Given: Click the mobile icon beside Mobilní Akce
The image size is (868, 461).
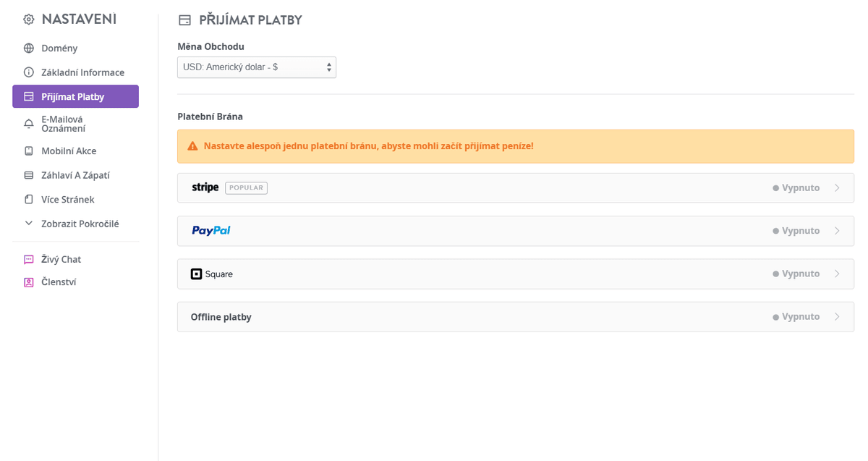Looking at the screenshot, I should pos(29,151).
